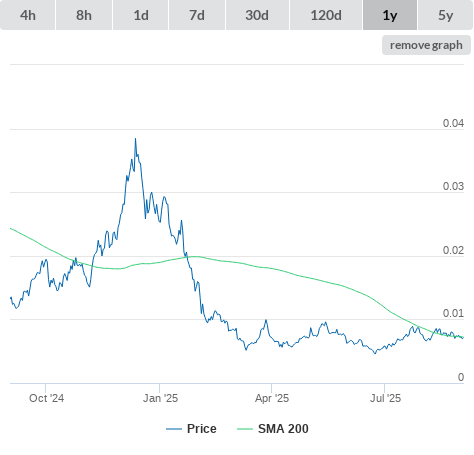Image resolution: width=474 pixels, height=455 pixels.
Task: Click the Jan '25 axis label
Action: [x=160, y=398]
